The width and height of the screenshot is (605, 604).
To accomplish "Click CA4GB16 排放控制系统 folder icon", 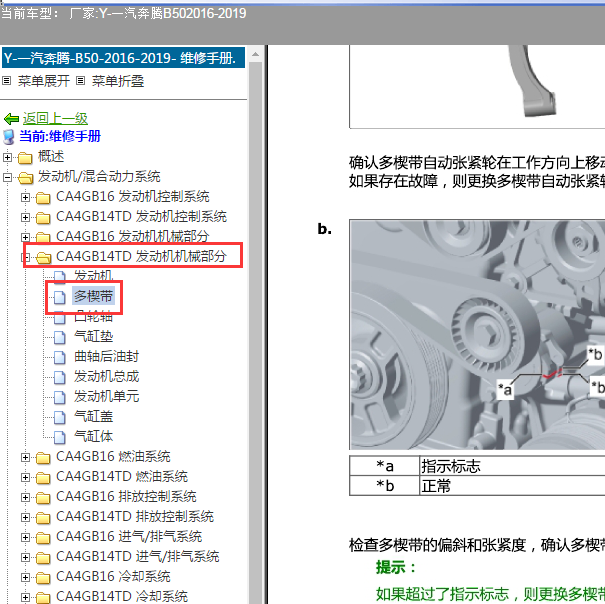I will 43,498.
